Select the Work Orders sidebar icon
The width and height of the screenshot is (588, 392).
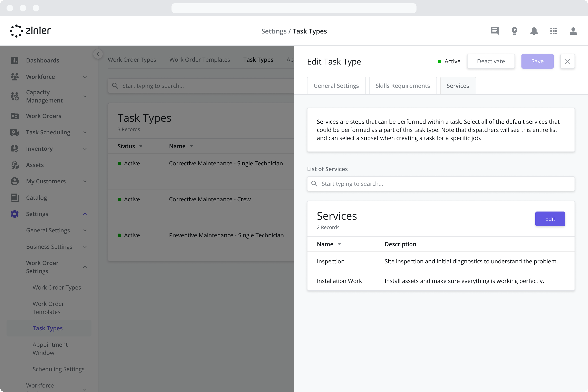pyautogui.click(x=15, y=116)
